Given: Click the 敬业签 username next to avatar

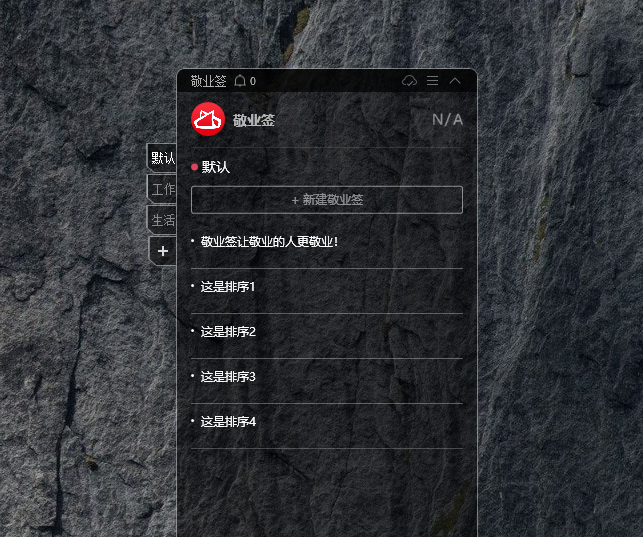Looking at the screenshot, I should (254, 120).
